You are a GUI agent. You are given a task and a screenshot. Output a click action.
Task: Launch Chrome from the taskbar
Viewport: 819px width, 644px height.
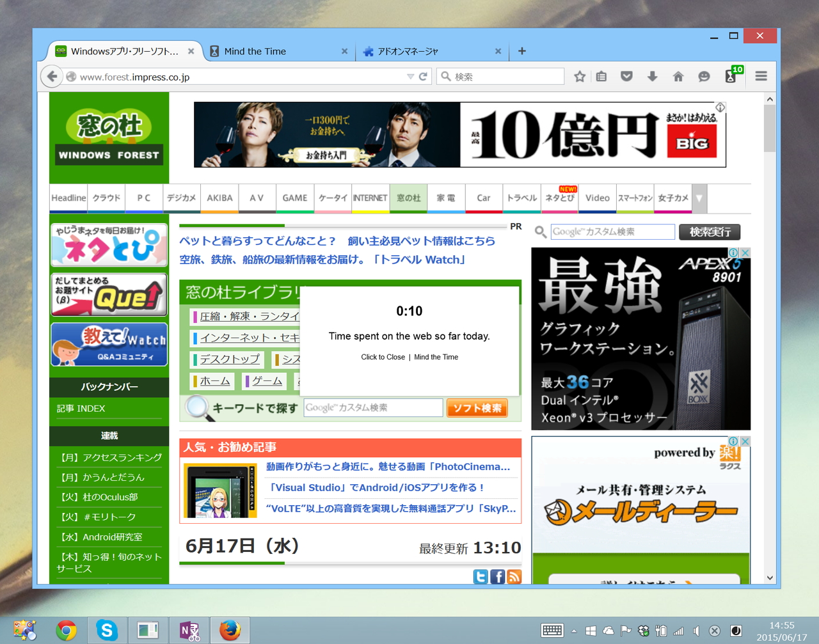tap(66, 631)
